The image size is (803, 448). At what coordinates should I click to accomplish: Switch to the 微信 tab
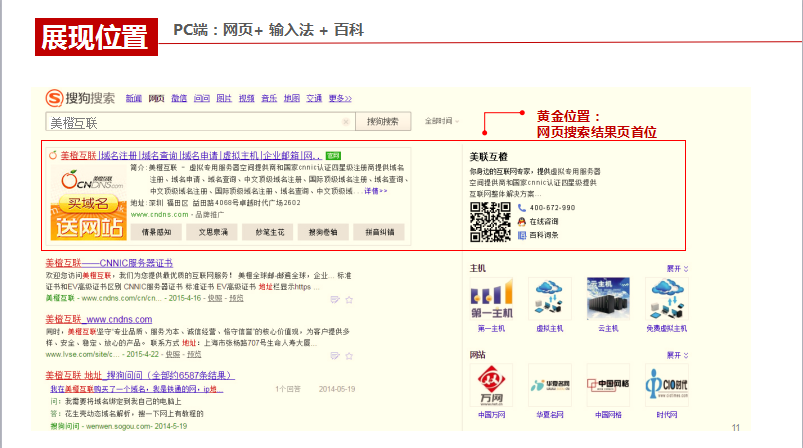[179, 98]
